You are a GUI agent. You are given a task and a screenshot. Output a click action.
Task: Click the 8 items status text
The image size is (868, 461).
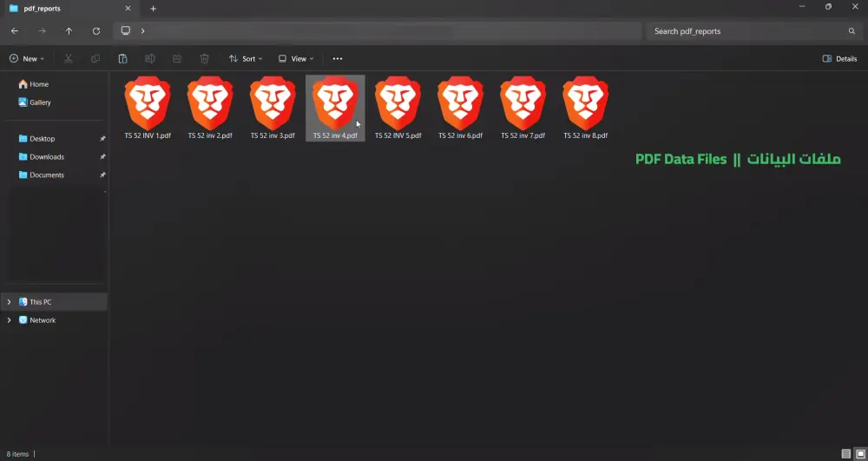[17, 454]
